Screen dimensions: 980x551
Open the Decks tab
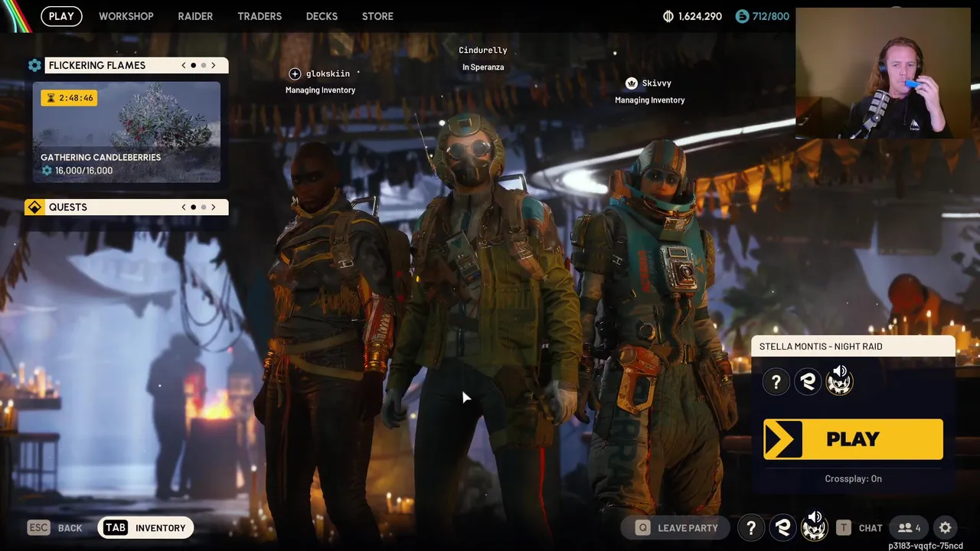pos(322,16)
